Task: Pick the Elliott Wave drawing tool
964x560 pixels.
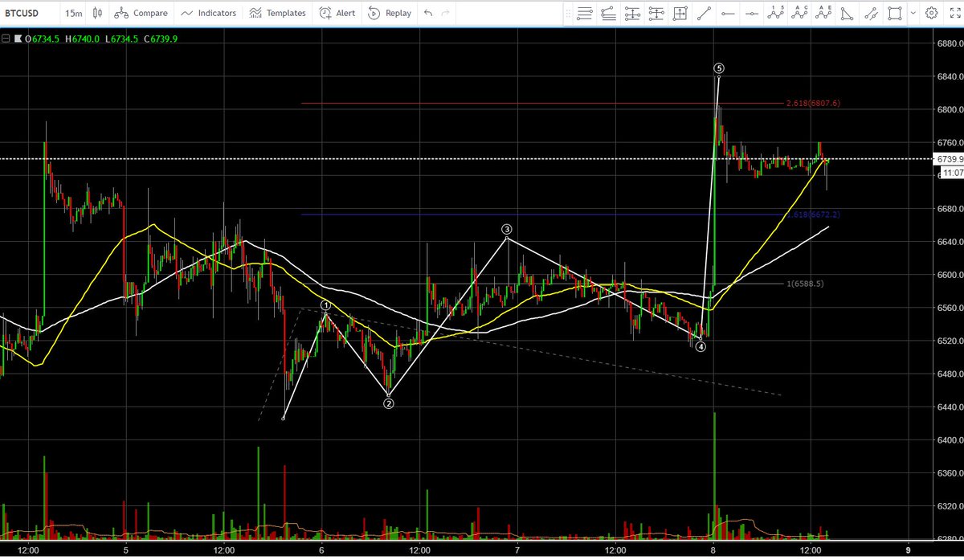Action: click(x=776, y=13)
